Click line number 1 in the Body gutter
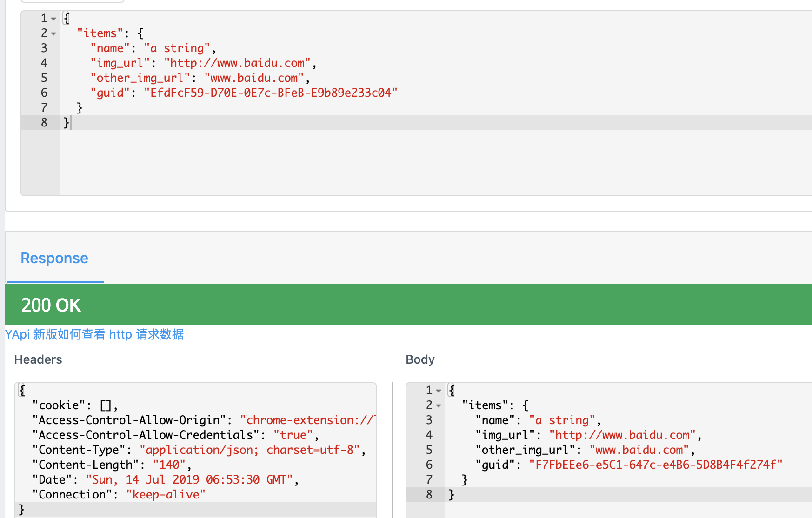This screenshot has width=812, height=518. tap(428, 390)
